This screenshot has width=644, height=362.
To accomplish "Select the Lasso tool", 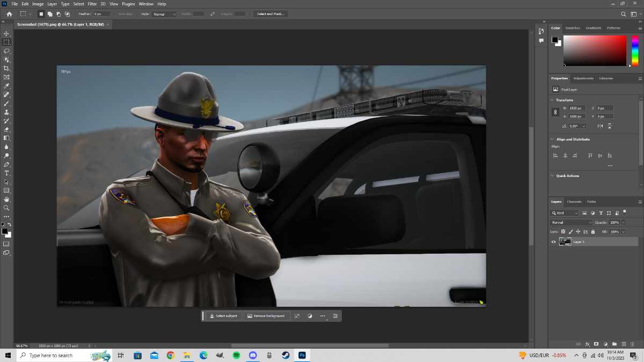I will tap(6, 51).
